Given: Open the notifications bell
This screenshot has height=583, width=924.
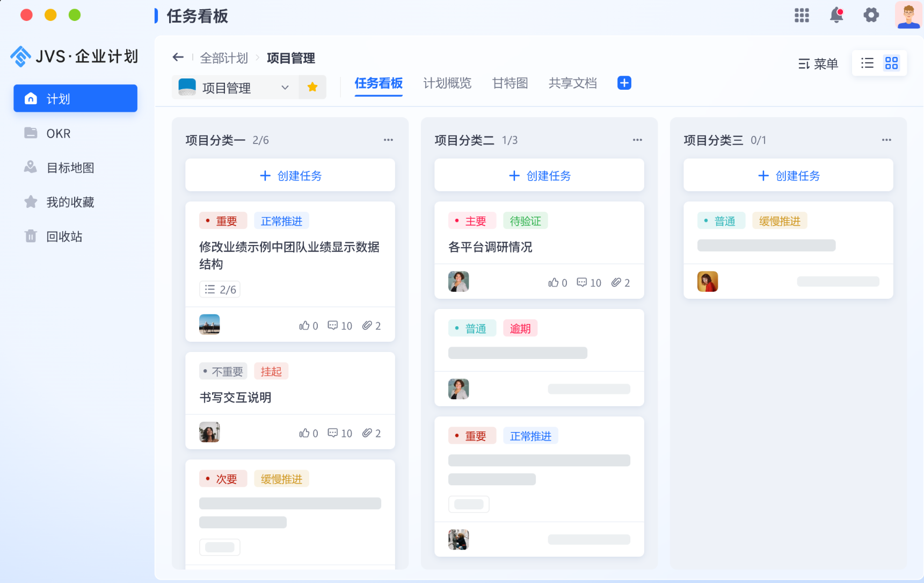Looking at the screenshot, I should 836,16.
